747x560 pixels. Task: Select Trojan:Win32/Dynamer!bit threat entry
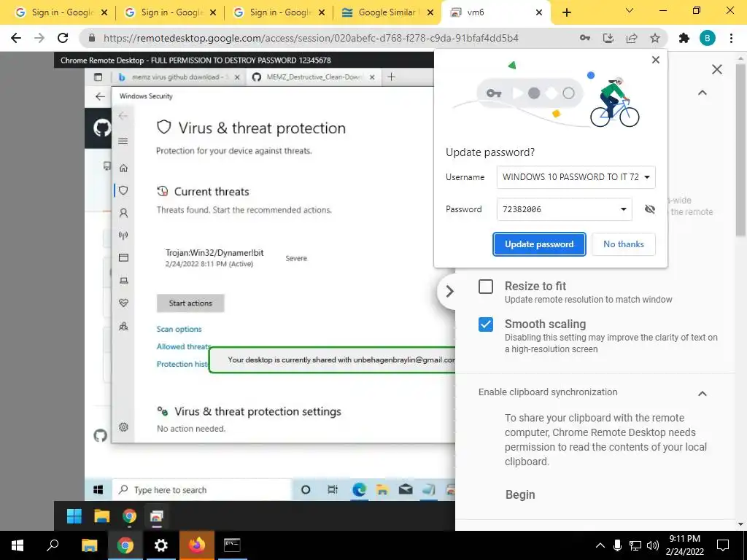[214, 257]
